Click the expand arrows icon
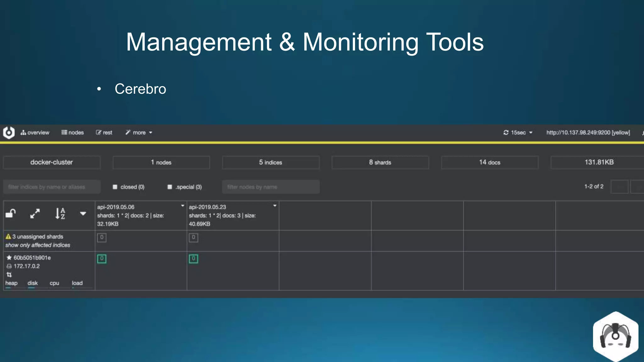The width and height of the screenshot is (644, 362). click(x=35, y=214)
